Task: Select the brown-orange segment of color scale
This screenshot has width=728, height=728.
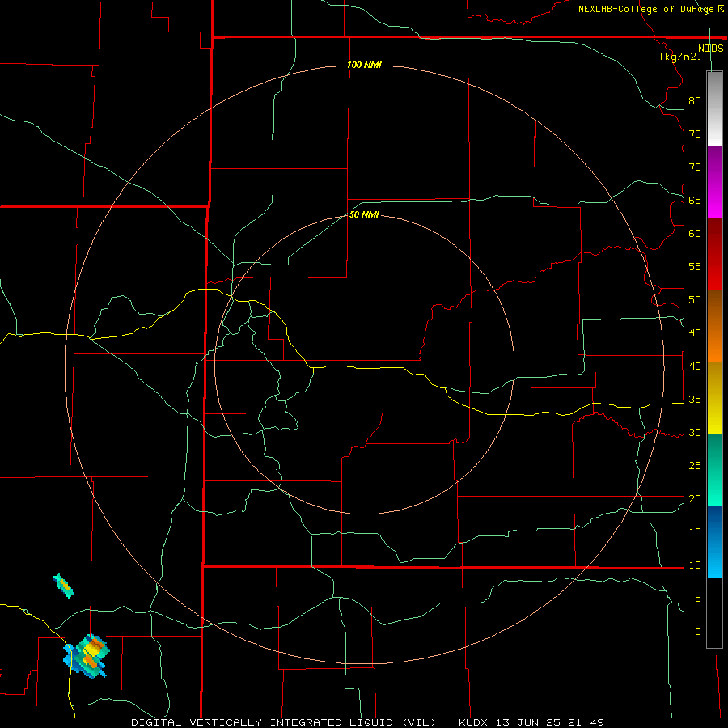Action: pos(714,325)
